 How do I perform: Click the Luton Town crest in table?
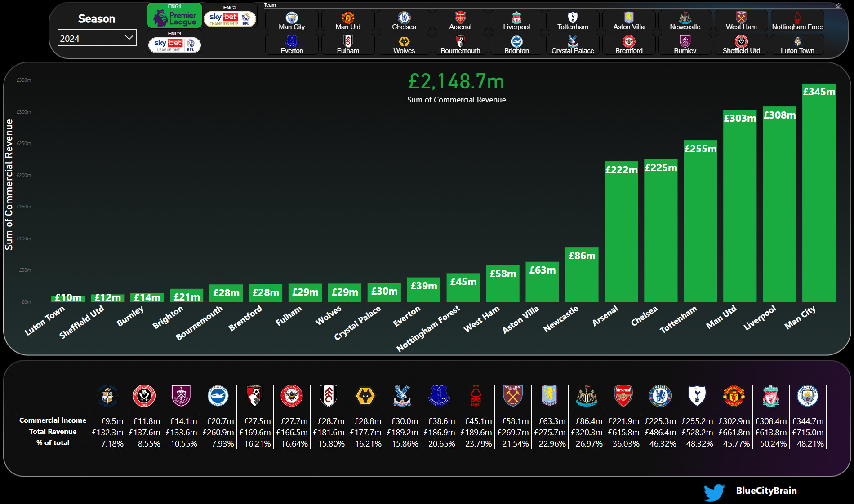click(107, 396)
